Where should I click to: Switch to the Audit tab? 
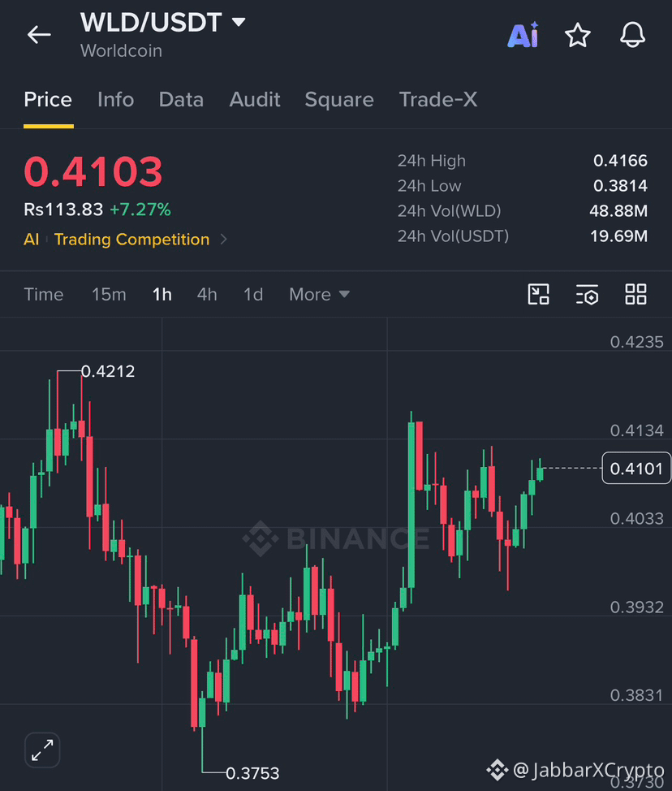[x=255, y=99]
